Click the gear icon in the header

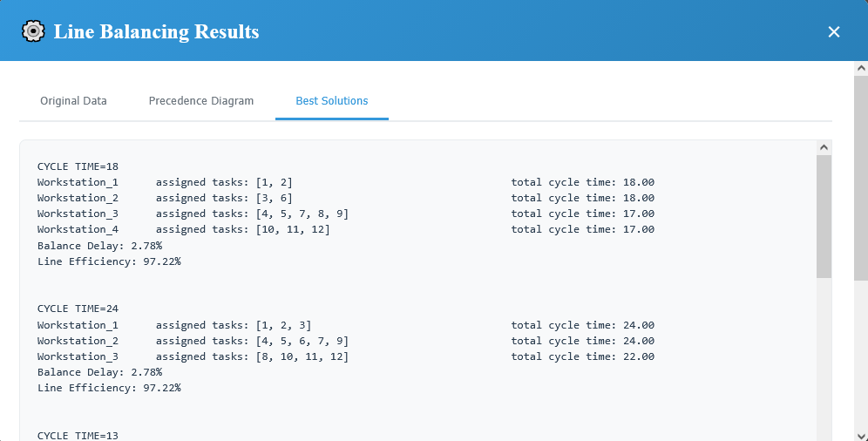pyautogui.click(x=33, y=31)
